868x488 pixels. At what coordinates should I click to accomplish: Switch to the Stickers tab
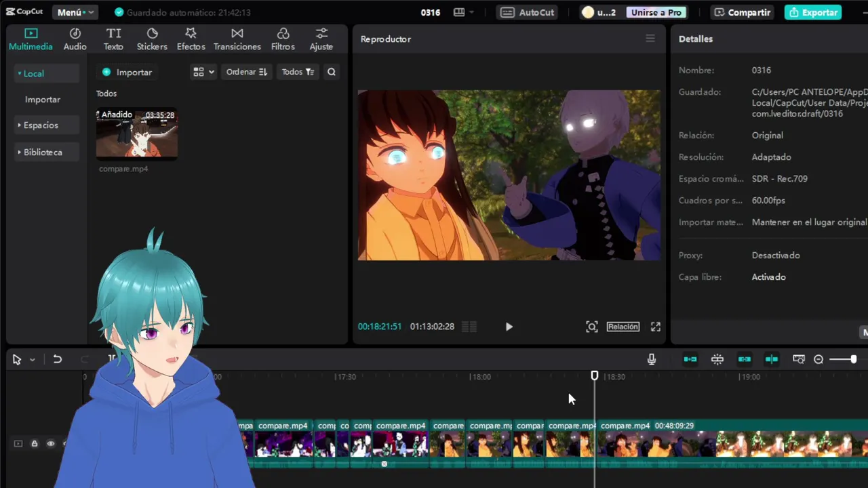click(x=152, y=39)
